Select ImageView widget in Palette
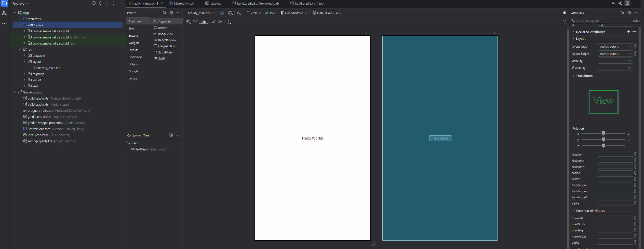 tap(167, 34)
